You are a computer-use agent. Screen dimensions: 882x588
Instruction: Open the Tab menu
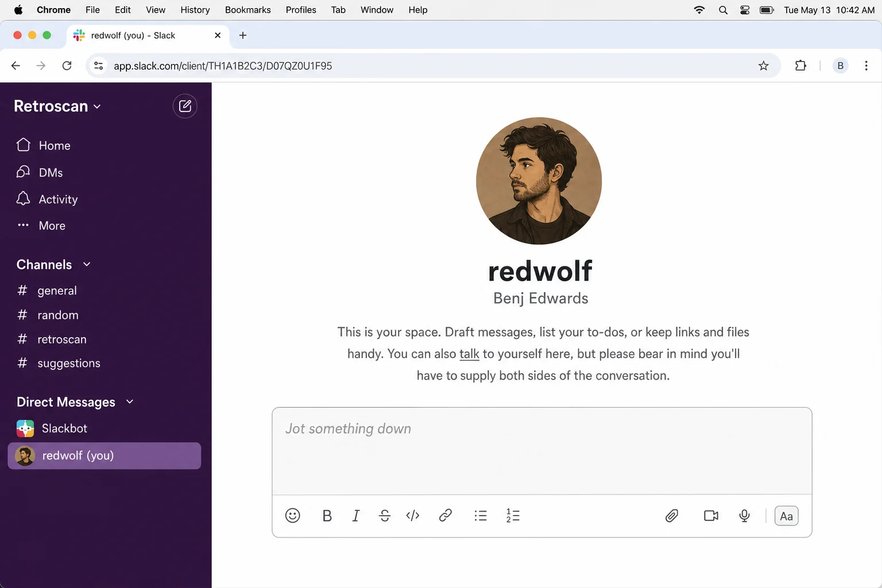338,10
